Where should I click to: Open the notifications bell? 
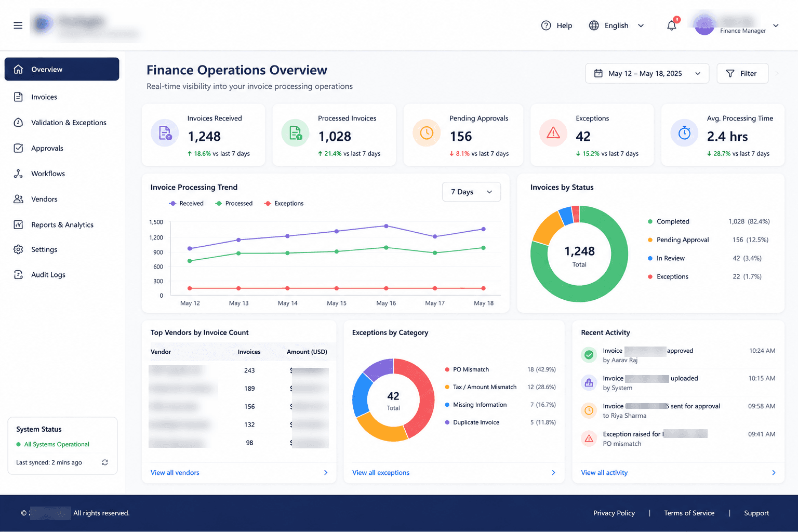pos(672,25)
